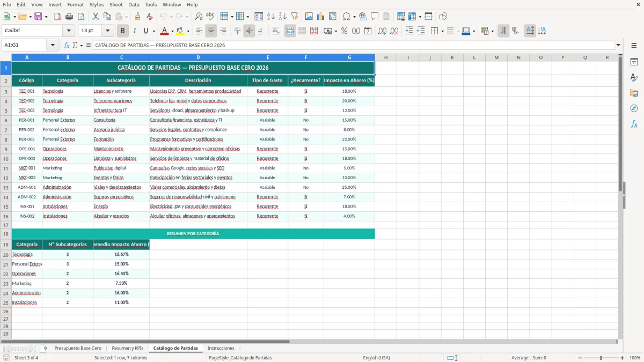Open the Borders dropdown arrow
This screenshot has height=362, width=644.
(x=442, y=31)
